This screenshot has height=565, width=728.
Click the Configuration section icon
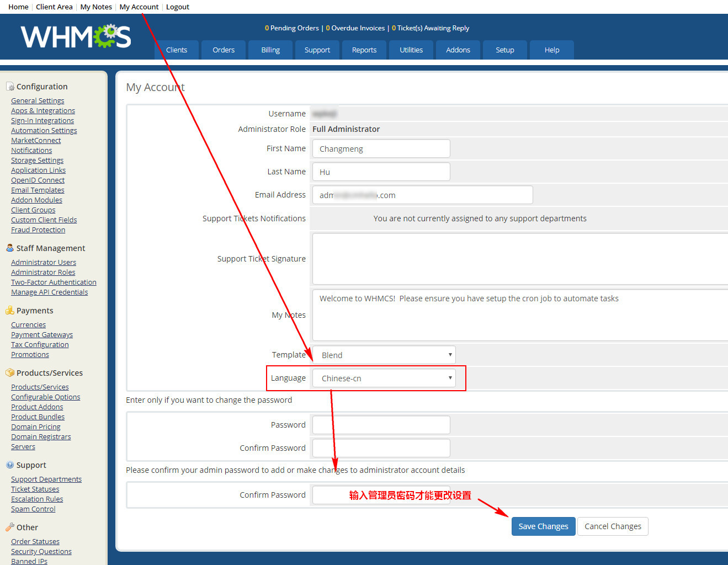click(x=10, y=87)
